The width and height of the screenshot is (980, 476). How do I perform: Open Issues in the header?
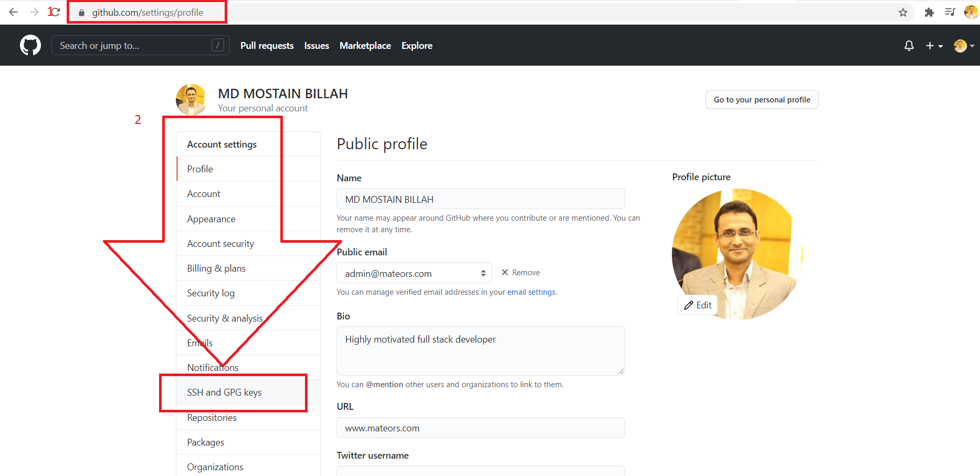(317, 46)
